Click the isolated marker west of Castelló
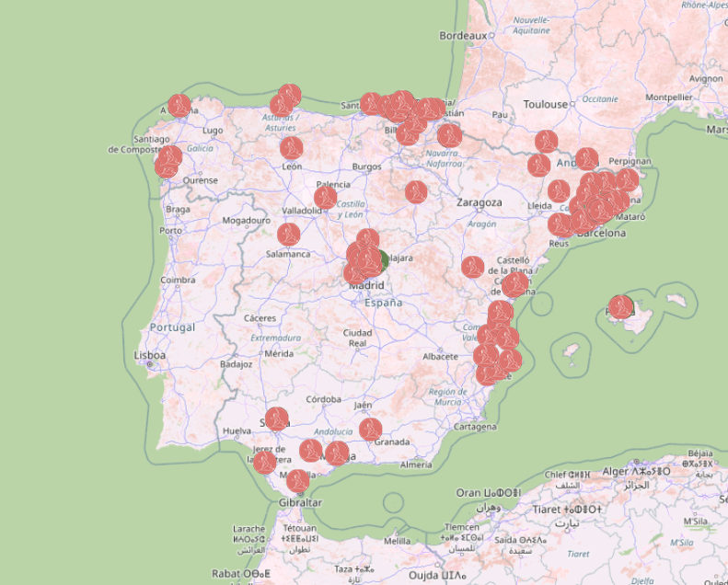The width and height of the screenshot is (728, 585). 473,267
